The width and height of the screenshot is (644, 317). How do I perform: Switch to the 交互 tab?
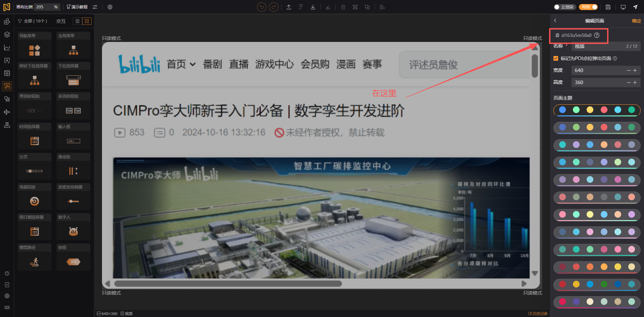click(61, 21)
